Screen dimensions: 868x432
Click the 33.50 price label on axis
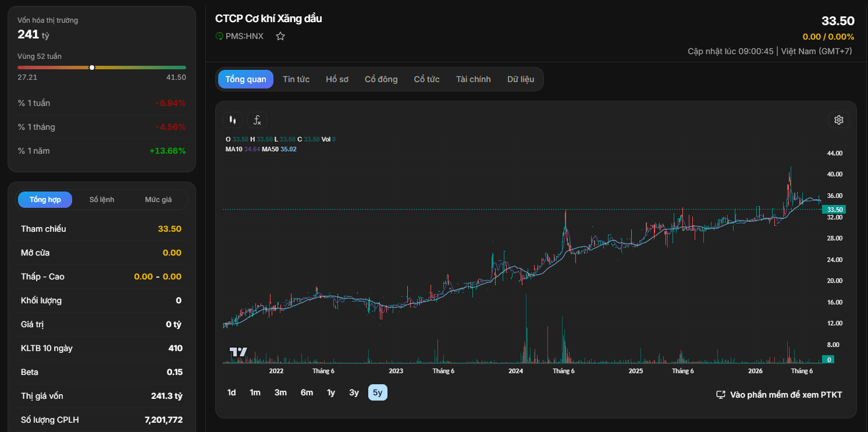(x=835, y=210)
